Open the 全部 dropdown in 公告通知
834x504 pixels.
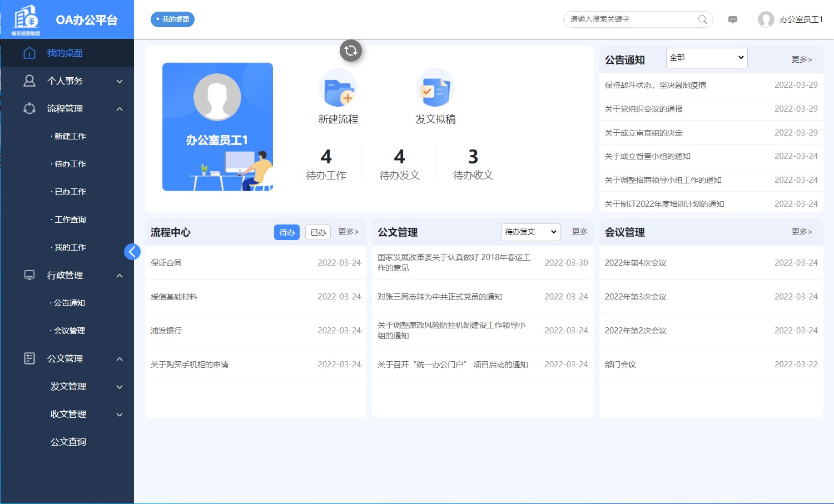tap(706, 58)
